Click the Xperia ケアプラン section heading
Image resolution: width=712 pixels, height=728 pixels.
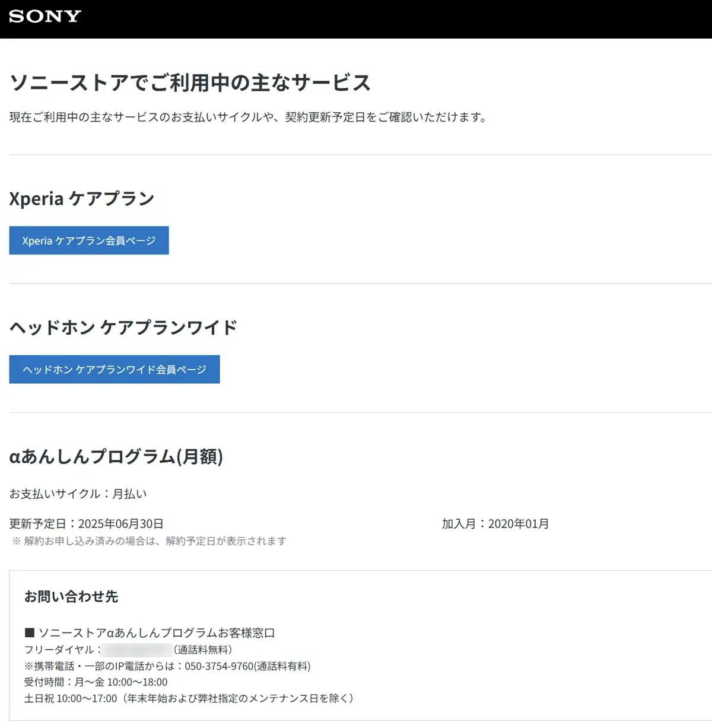(82, 199)
